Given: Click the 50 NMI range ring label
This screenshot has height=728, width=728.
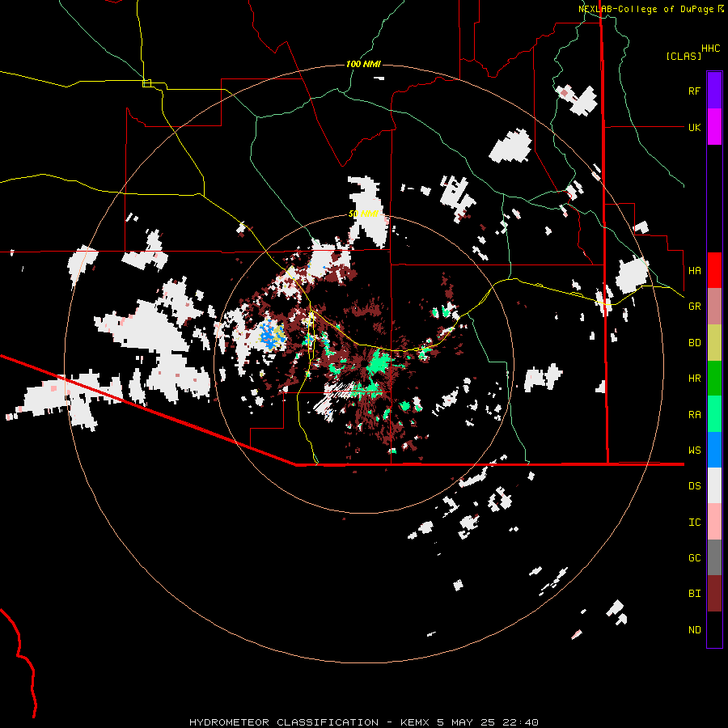Looking at the screenshot, I should (363, 214).
